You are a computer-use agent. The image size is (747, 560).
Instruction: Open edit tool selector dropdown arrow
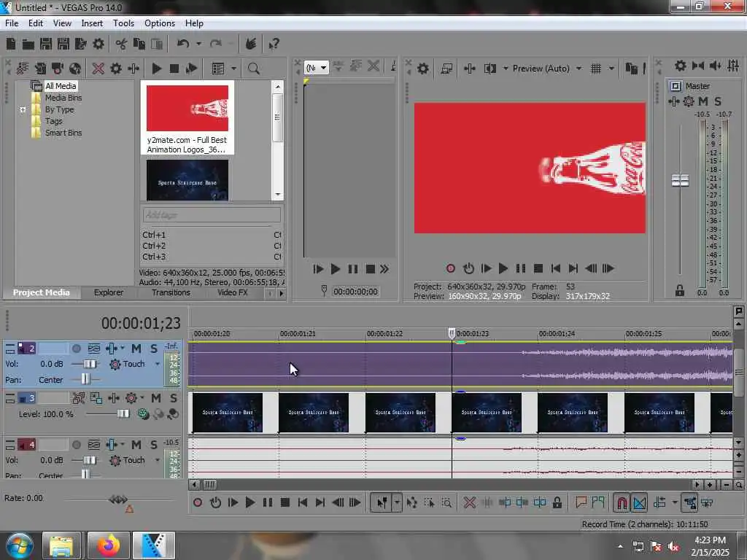[397, 502]
